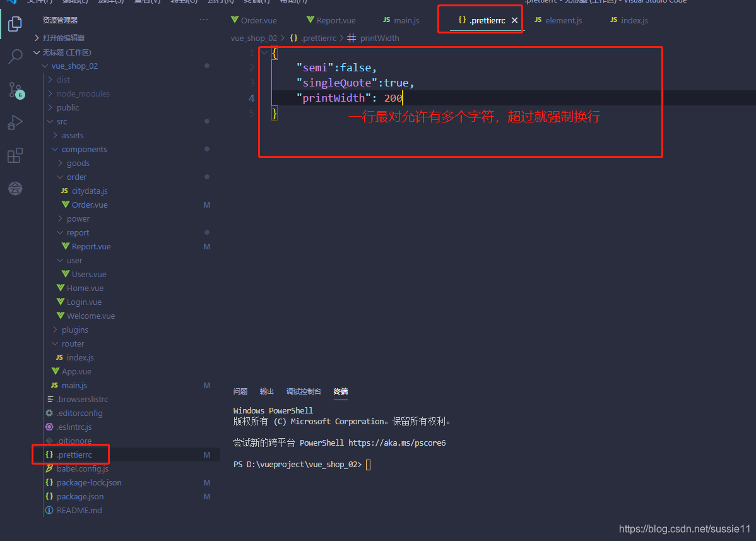Expand the node_modules folder

click(x=50, y=93)
